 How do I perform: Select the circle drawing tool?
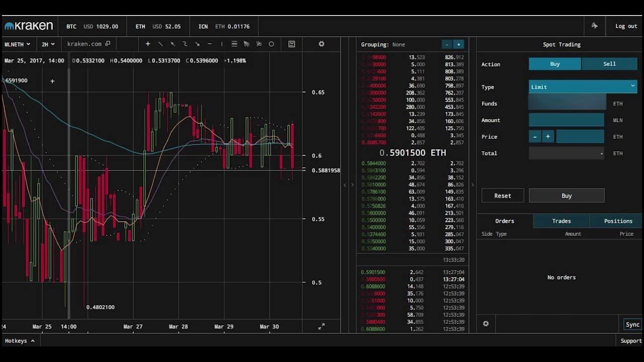tap(271, 44)
